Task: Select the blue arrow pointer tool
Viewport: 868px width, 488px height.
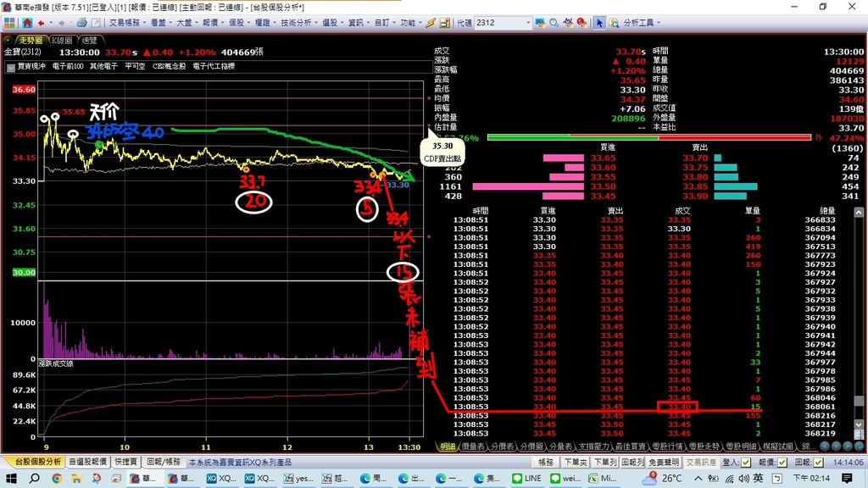Action: [x=599, y=23]
